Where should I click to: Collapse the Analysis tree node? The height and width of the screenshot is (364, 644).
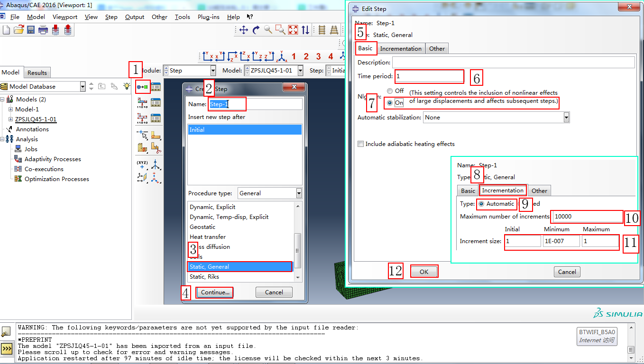[3, 139]
